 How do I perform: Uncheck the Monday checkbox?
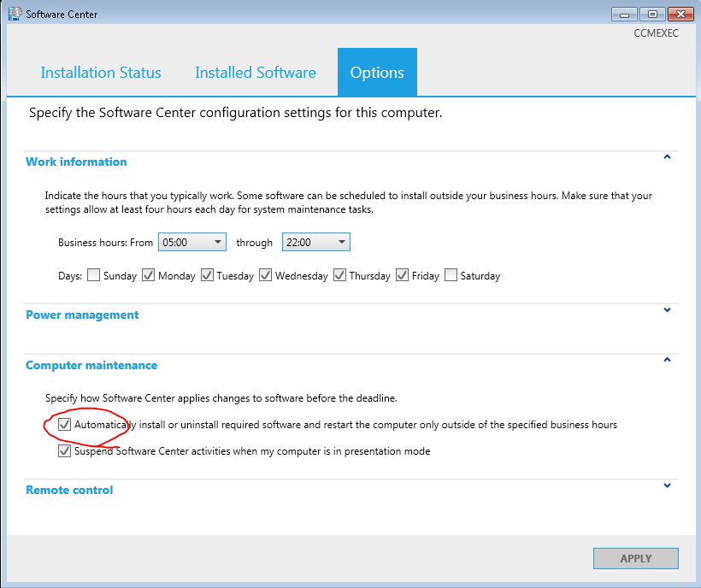(148, 275)
